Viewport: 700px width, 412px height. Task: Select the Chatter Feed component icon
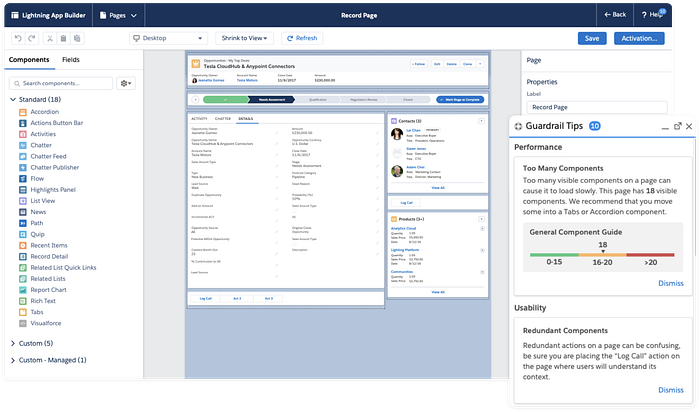coord(22,155)
